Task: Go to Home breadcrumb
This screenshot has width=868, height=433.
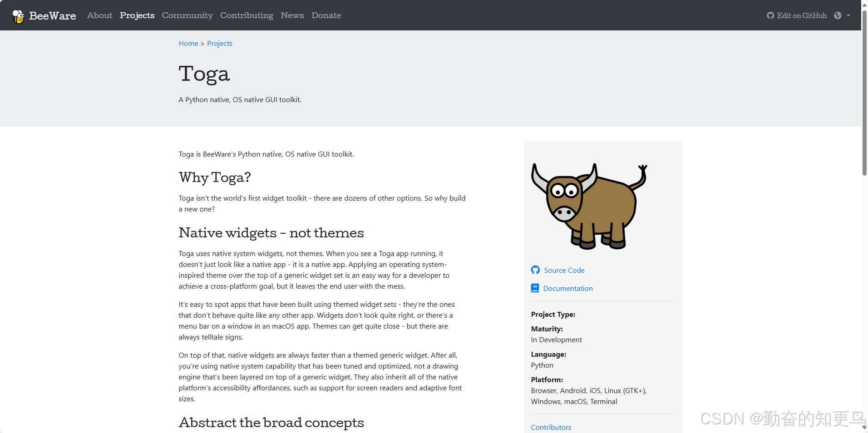Action: (x=188, y=44)
